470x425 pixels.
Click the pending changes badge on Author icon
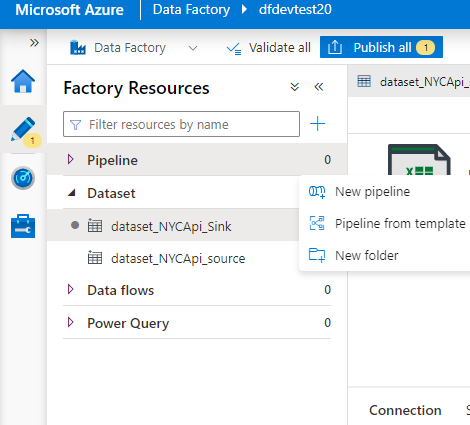tap(32, 141)
